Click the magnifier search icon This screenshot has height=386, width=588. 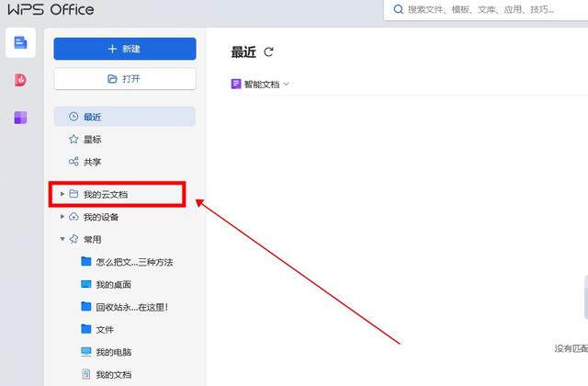tap(398, 9)
